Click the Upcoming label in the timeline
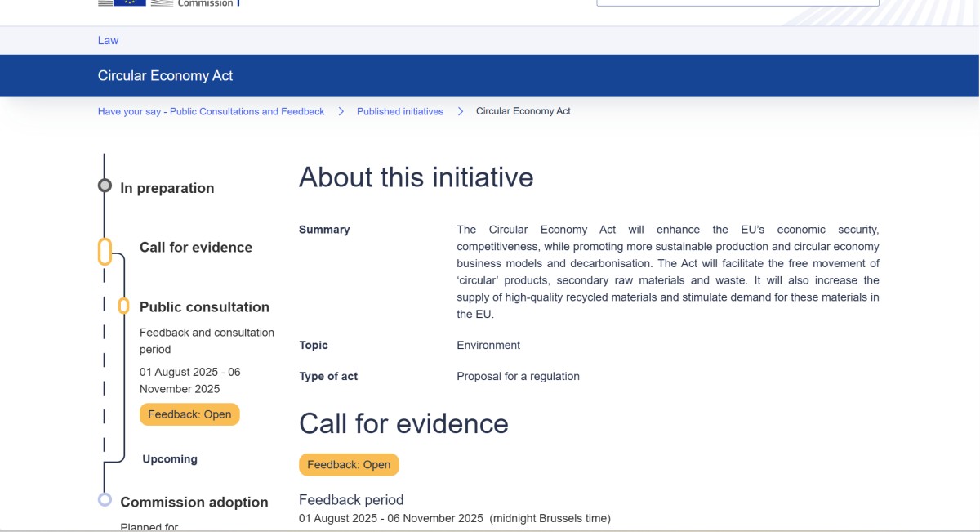 [x=170, y=459]
